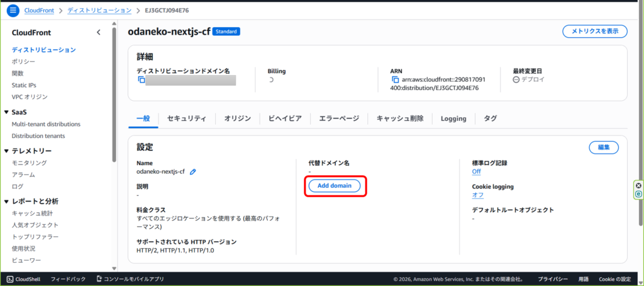Collapse the CloudFront sidebar panel
Screen dimensions: 644x286
[98, 33]
